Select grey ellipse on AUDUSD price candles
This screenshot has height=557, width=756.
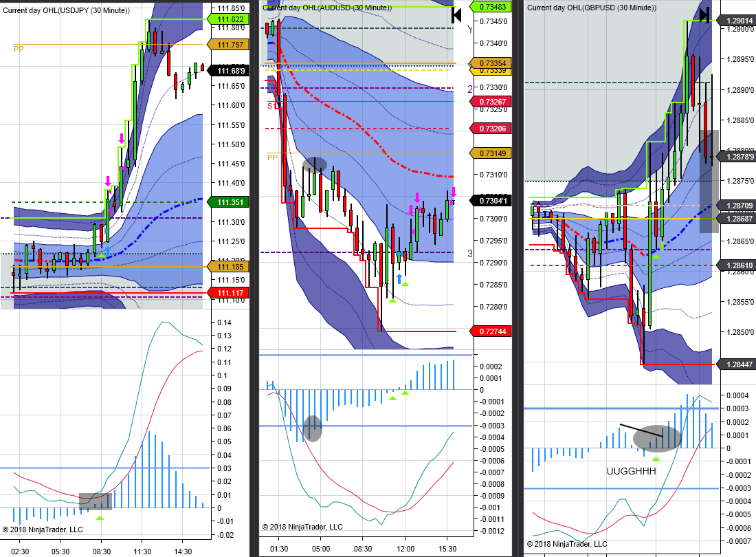click(x=314, y=165)
